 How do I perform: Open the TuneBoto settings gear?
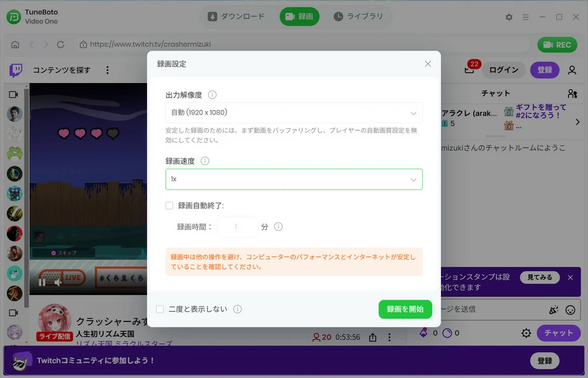(509, 17)
